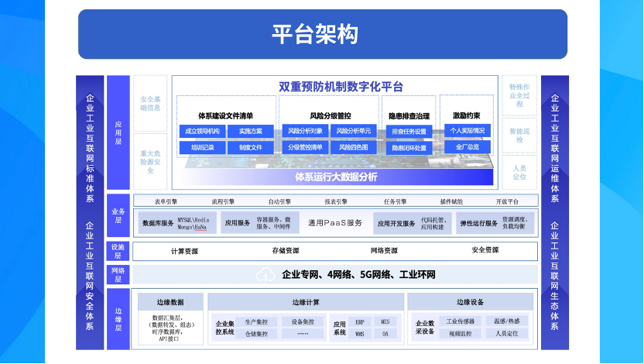
Task: Click the 边缘层 layer label
Action: coord(118,318)
